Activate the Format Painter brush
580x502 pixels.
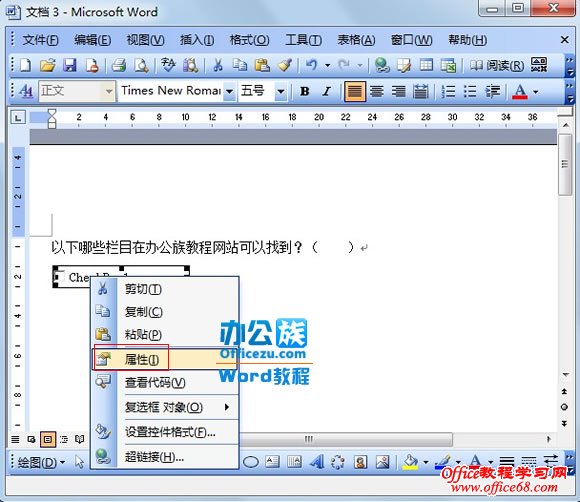coord(285,65)
